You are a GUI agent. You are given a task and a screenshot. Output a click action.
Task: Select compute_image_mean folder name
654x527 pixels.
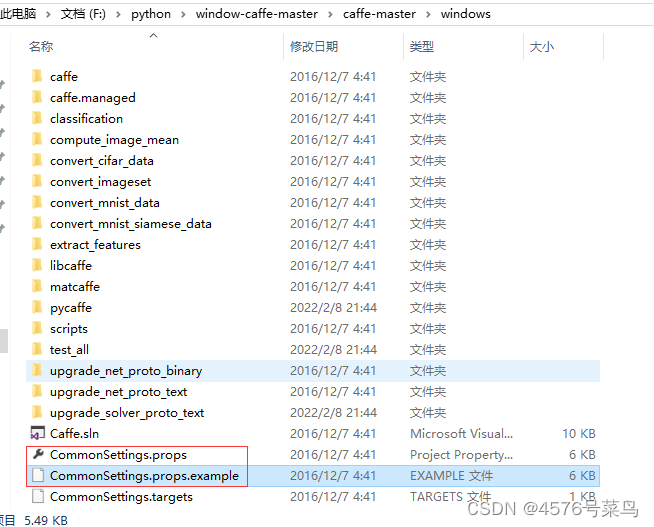[114, 140]
